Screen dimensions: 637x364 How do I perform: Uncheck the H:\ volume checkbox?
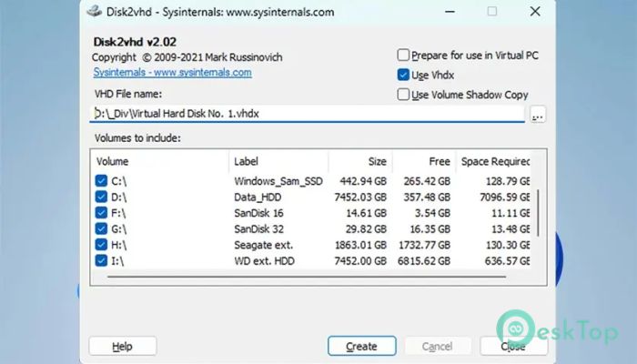click(x=101, y=245)
